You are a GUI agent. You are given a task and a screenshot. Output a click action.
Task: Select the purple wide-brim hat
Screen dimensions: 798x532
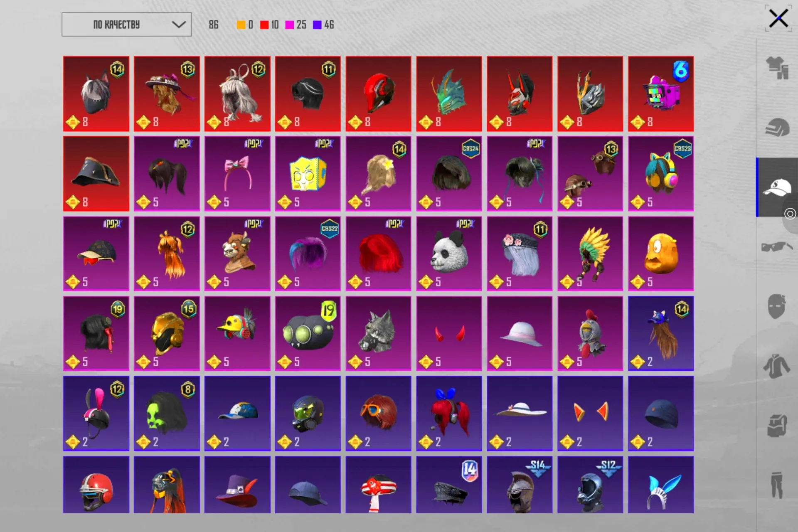click(237, 485)
